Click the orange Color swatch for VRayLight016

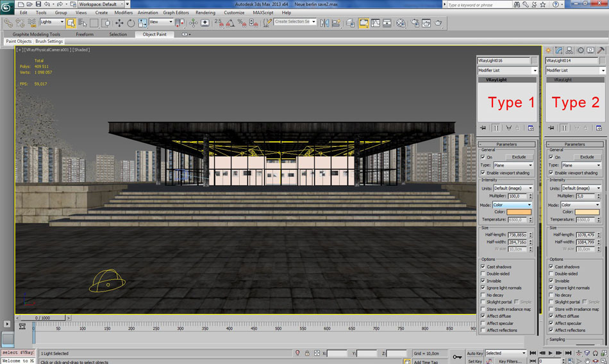click(x=519, y=212)
